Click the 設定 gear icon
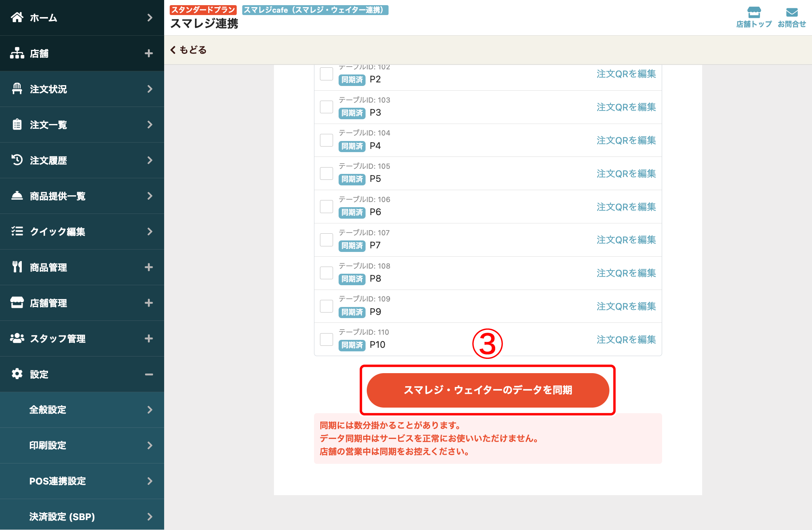 coord(17,374)
